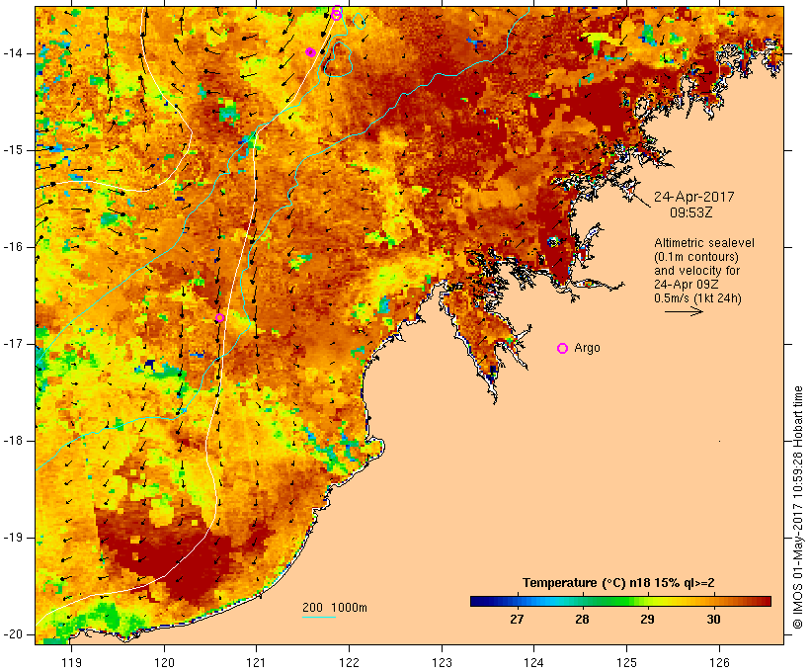Screen dimensions: 810x672
Task: Click the Temperature colorbar title
Action: [618, 583]
